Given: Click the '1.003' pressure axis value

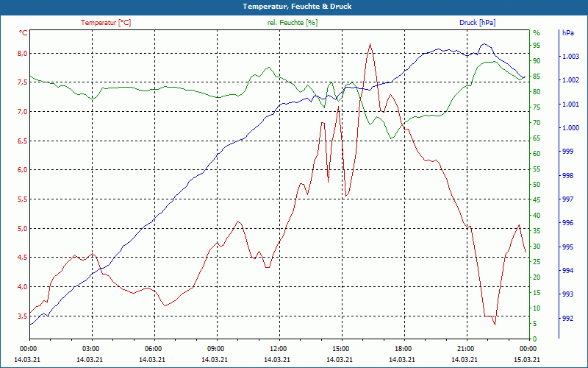Looking at the screenshot, I should [x=571, y=57].
